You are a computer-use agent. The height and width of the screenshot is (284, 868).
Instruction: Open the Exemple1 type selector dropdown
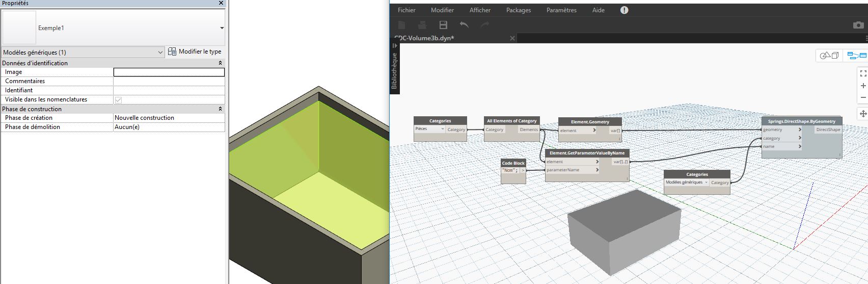point(222,28)
